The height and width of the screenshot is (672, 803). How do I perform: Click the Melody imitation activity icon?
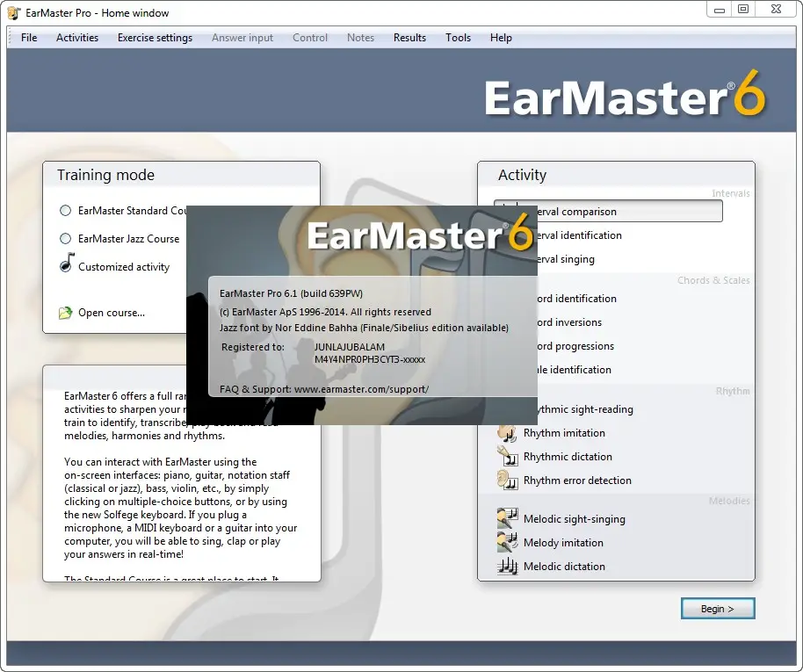click(x=507, y=542)
